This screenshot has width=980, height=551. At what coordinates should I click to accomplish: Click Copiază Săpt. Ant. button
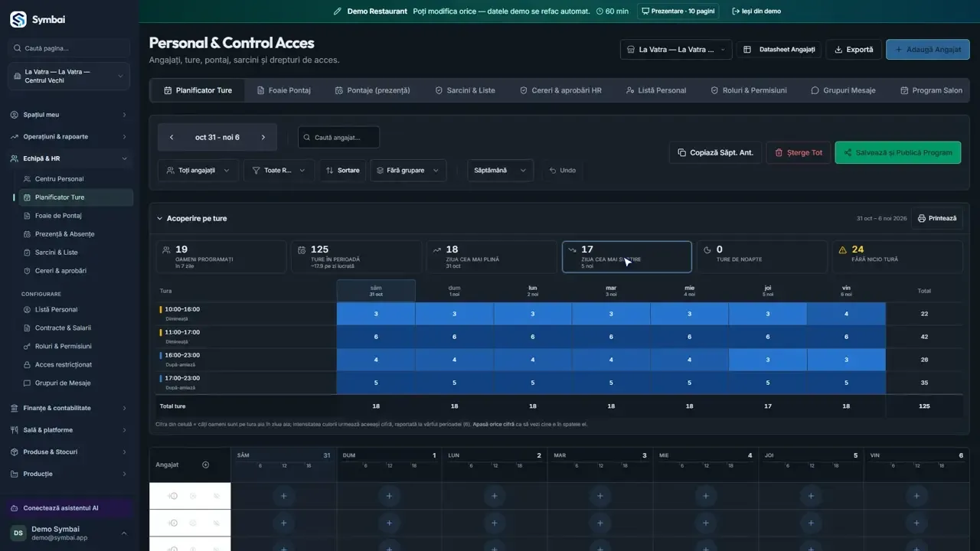[x=716, y=152]
